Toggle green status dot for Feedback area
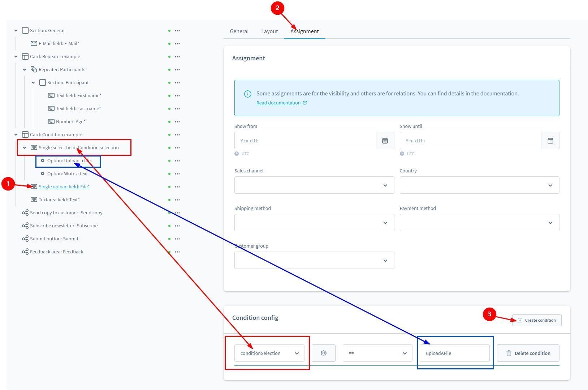The width and height of the screenshot is (588, 390). click(169, 252)
